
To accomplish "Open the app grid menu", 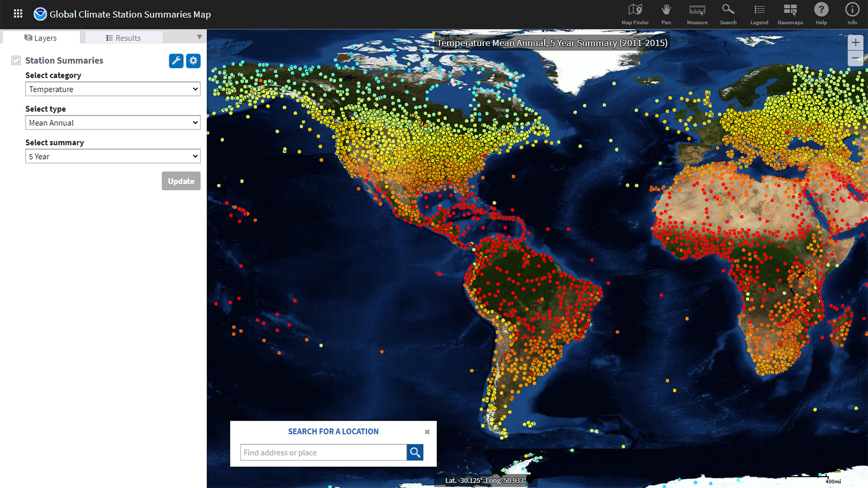I will coord(17,14).
